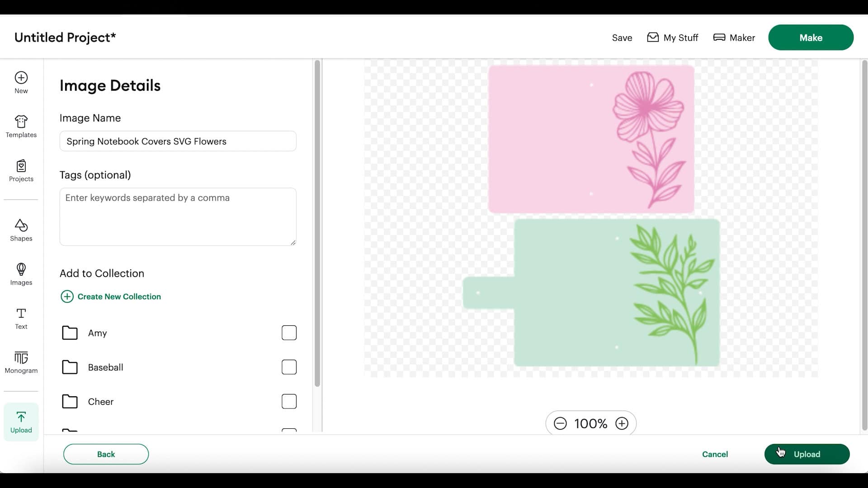The width and height of the screenshot is (868, 488).
Task: Zoom in with the plus icon
Action: pos(622,423)
